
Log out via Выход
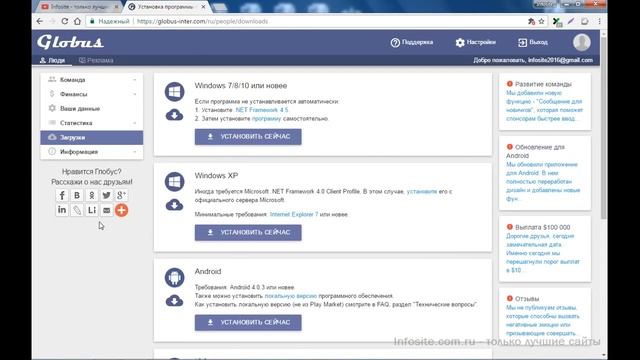[x=533, y=42]
